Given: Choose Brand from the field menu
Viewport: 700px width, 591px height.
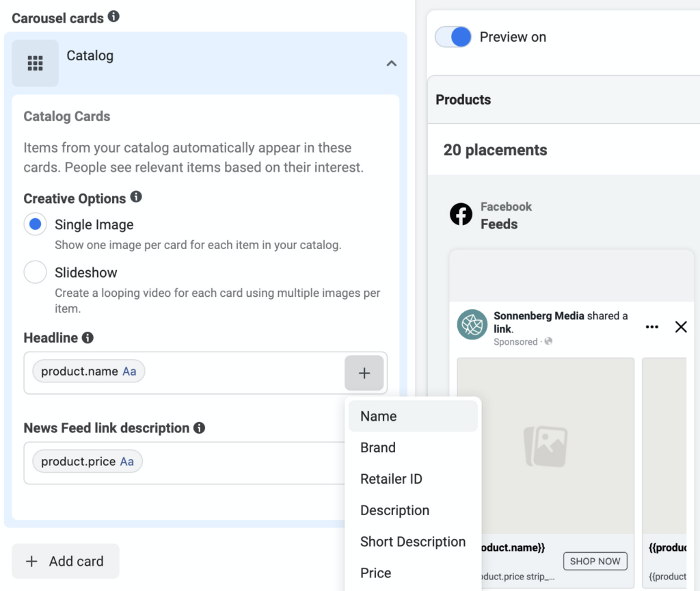Looking at the screenshot, I should click(377, 447).
